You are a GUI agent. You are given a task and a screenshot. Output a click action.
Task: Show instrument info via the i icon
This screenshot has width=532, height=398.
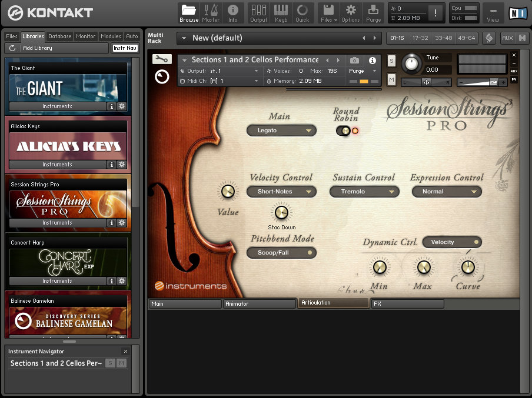coord(372,61)
